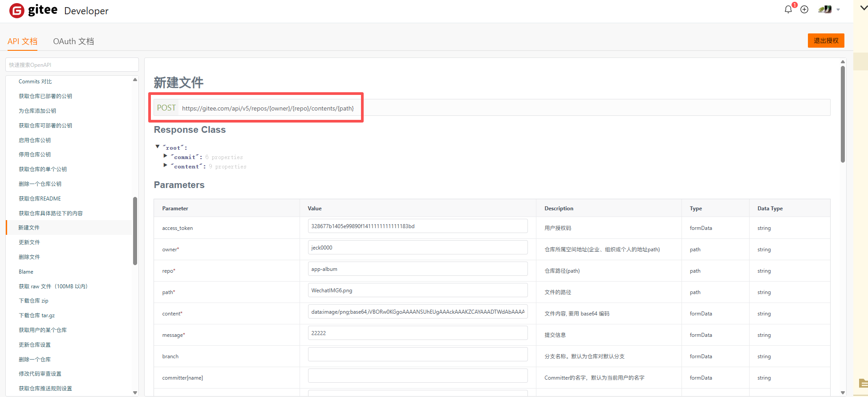
Task: Select the 新建文件 sidebar item
Action: [69, 228]
